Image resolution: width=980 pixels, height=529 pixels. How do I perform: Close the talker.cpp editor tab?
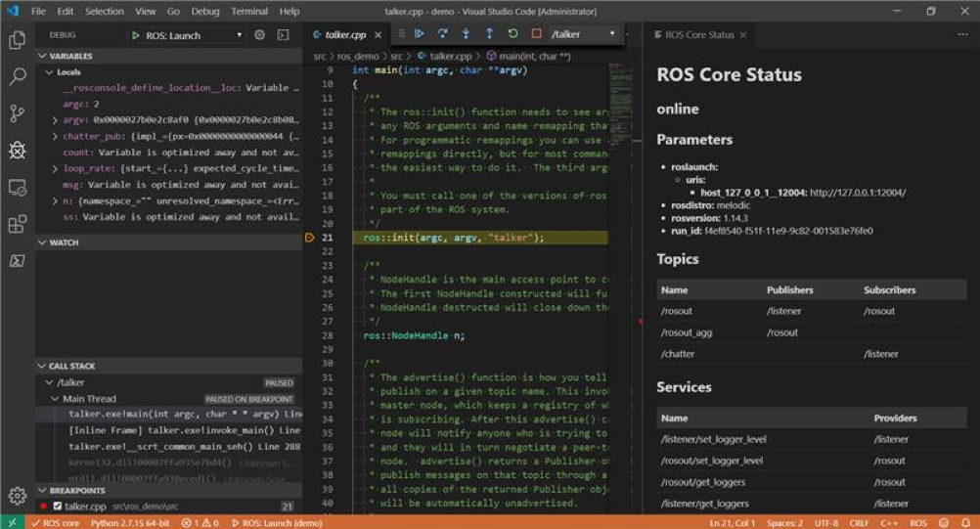(378, 35)
